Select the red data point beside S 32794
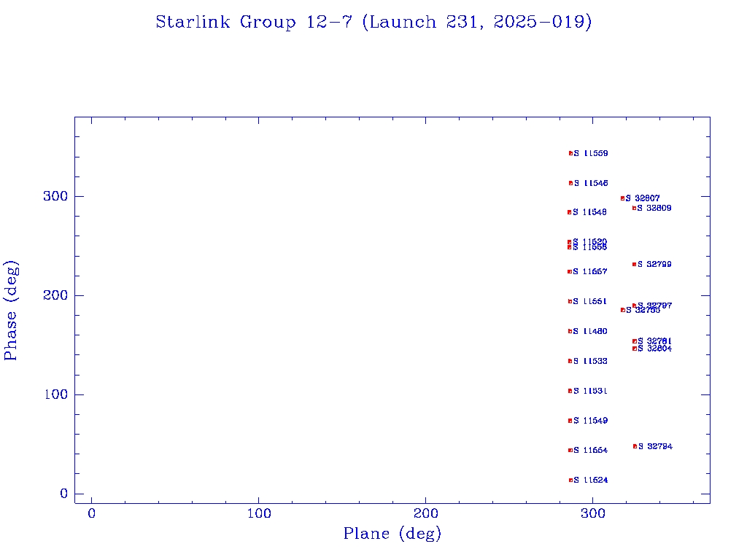 coord(635,447)
